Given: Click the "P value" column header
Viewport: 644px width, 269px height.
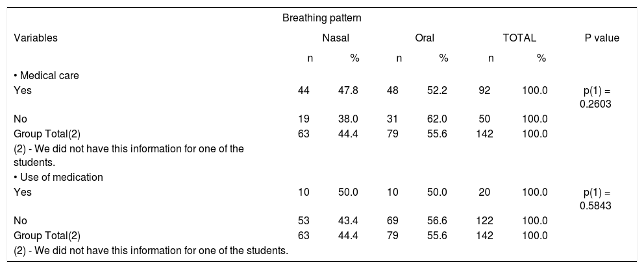Looking at the screenshot, I should pos(602,38).
